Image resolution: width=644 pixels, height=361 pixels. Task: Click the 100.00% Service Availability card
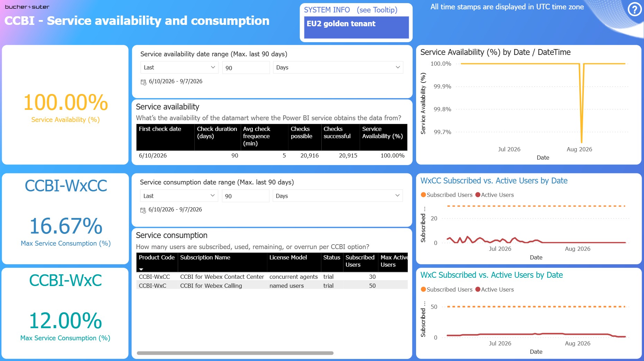[x=65, y=105]
